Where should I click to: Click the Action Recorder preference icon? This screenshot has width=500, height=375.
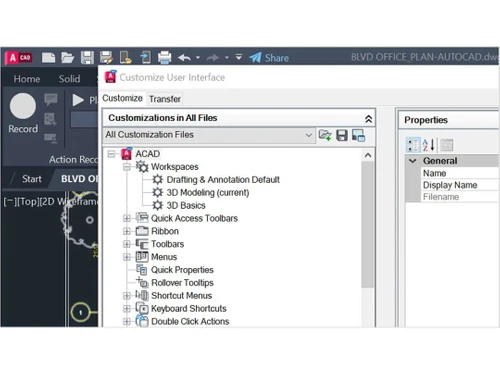pyautogui.click(x=50, y=119)
